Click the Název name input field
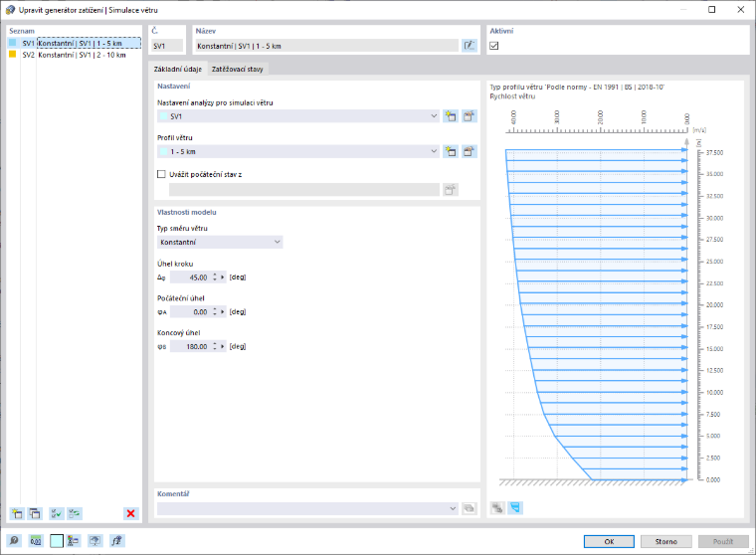 point(327,46)
